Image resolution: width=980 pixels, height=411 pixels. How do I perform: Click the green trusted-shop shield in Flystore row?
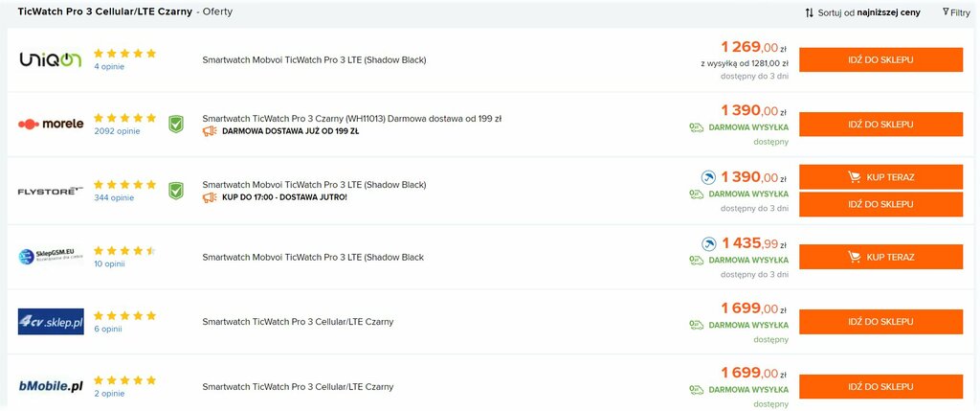(x=176, y=191)
